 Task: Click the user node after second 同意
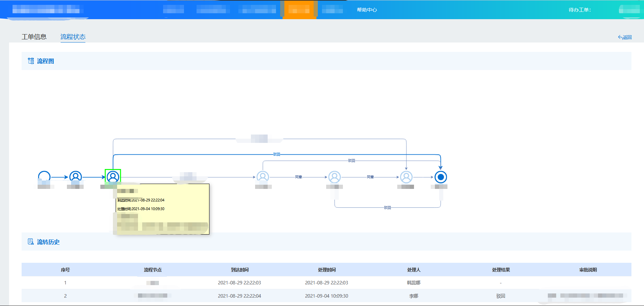click(406, 177)
